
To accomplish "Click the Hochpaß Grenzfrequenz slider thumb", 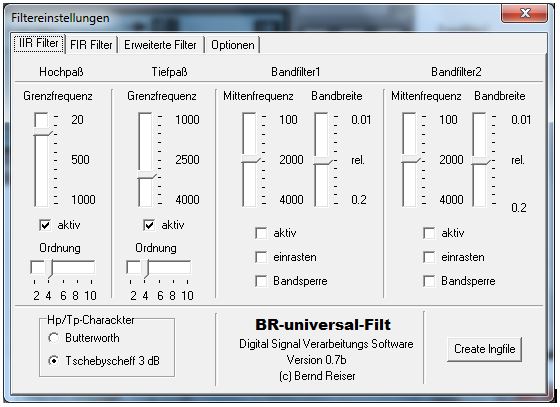I will pos(43,132).
